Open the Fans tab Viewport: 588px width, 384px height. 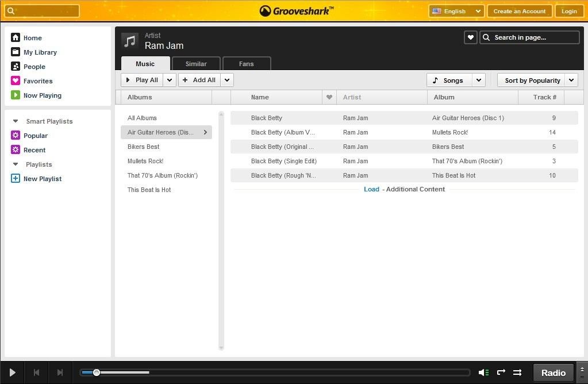pos(246,63)
